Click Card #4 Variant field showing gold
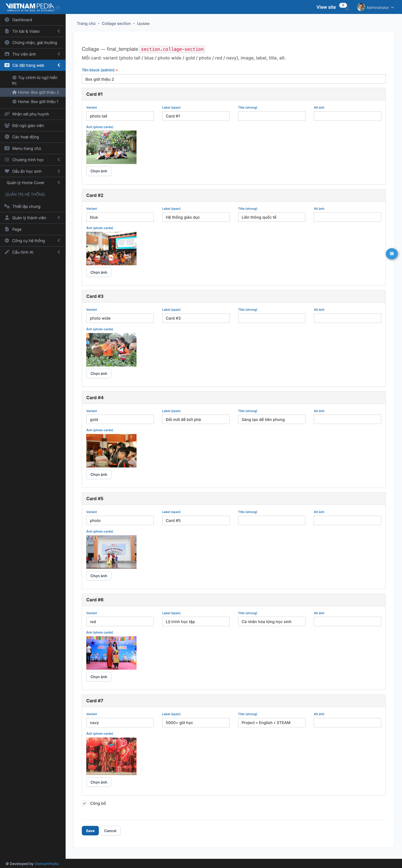The width and height of the screenshot is (402, 868). 120,419
